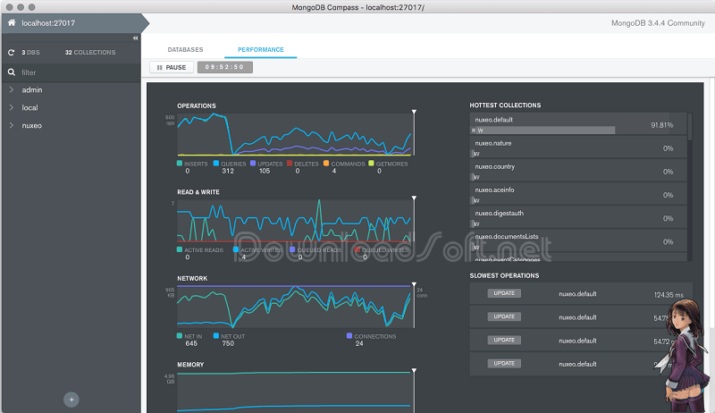Click the Net In legend swatch
Image resolution: width=715 pixels, height=413 pixels.
180,336
